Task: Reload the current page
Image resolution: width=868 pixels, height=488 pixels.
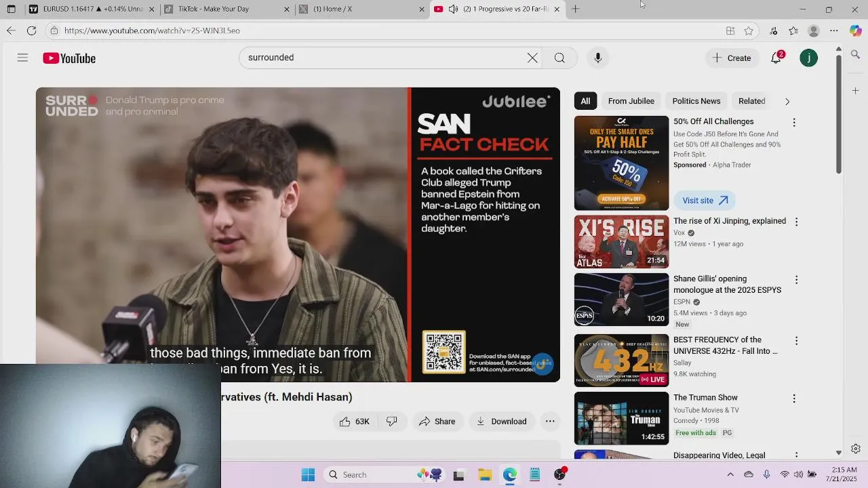Action: click(31, 30)
